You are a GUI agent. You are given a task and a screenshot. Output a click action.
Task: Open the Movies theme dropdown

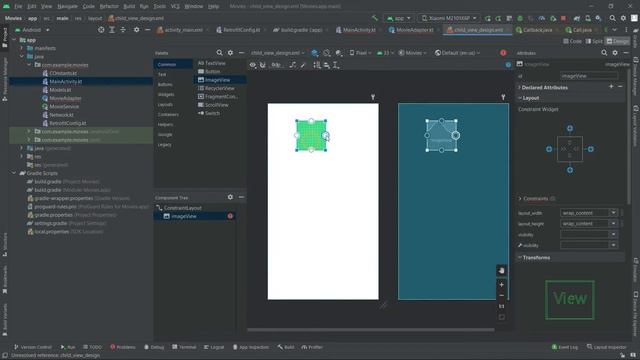tap(412, 53)
